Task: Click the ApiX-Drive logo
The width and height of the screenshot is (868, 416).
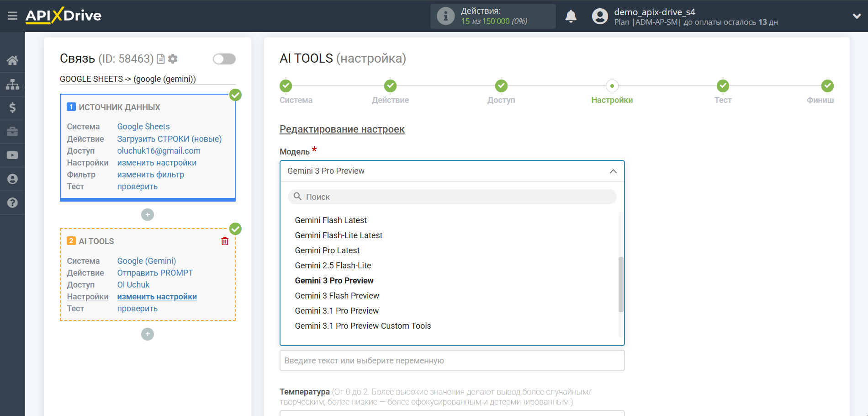Action: click(x=64, y=16)
